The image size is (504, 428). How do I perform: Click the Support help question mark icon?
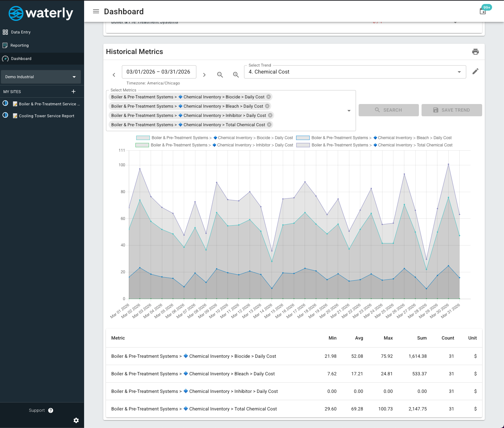51,410
